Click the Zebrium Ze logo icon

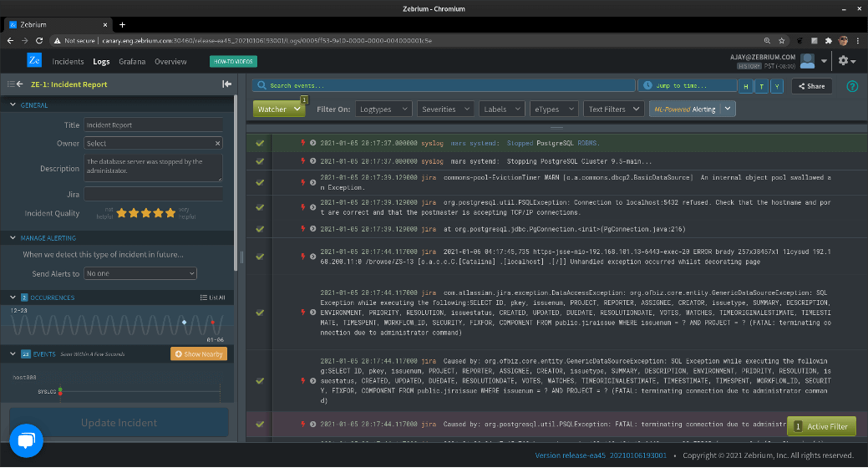point(34,60)
